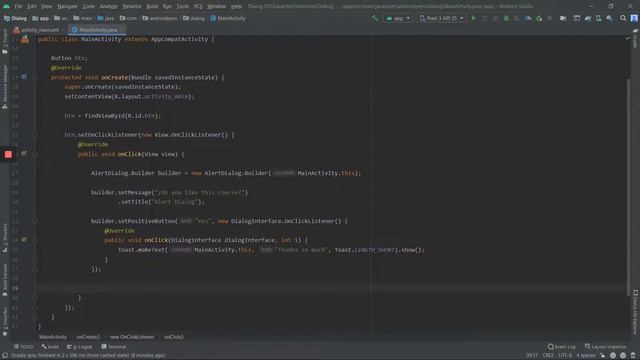Collapse the setPositiveButton fold marker
This screenshot has width=640, height=360.
click(x=36, y=221)
